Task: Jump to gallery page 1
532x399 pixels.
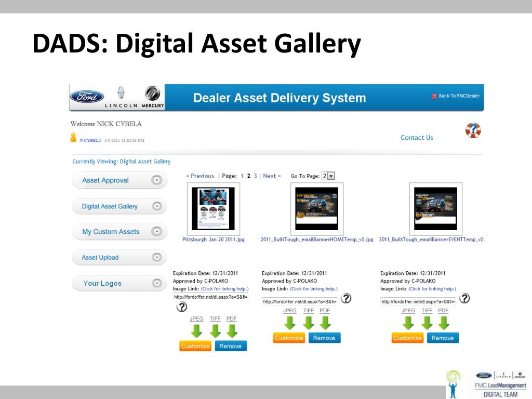Action: click(242, 176)
